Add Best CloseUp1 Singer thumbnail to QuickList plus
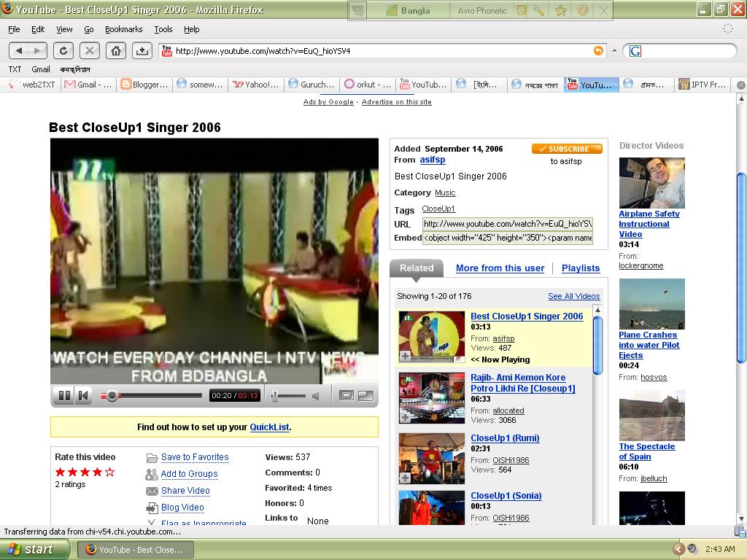 click(405, 356)
